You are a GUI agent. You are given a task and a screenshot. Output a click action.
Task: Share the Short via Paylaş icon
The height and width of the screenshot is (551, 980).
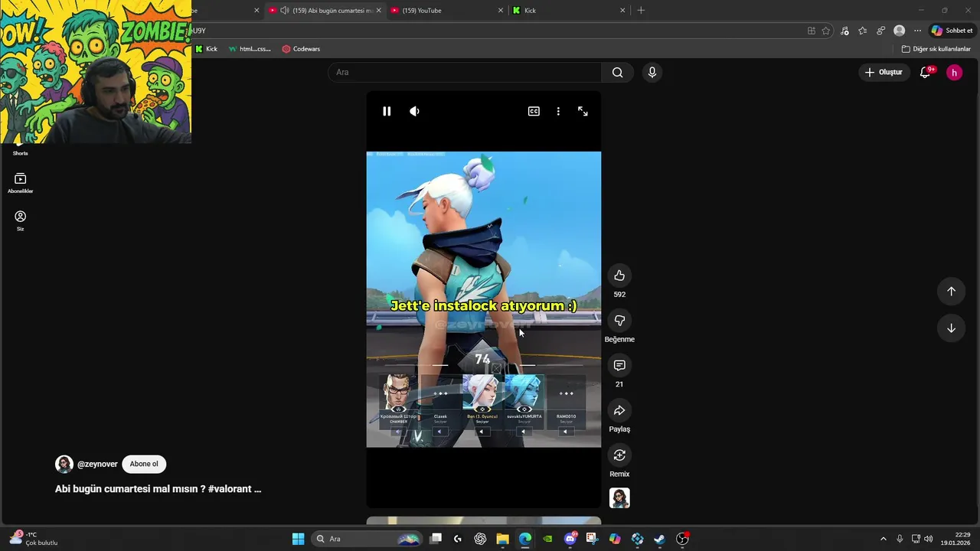(619, 410)
